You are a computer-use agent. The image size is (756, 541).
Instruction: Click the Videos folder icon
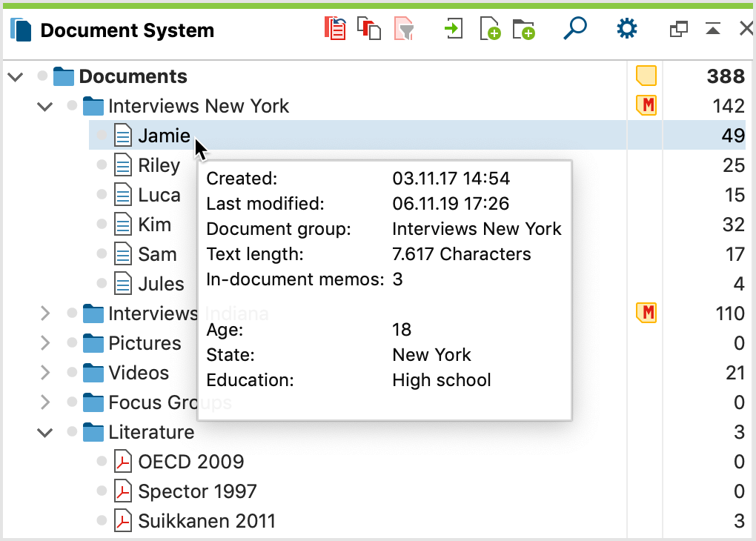pos(93,373)
